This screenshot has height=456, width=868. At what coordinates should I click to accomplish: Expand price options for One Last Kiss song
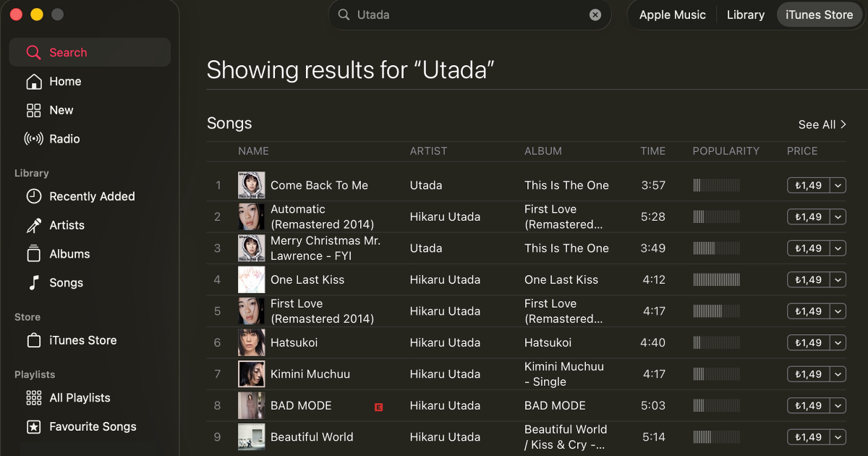(x=838, y=279)
